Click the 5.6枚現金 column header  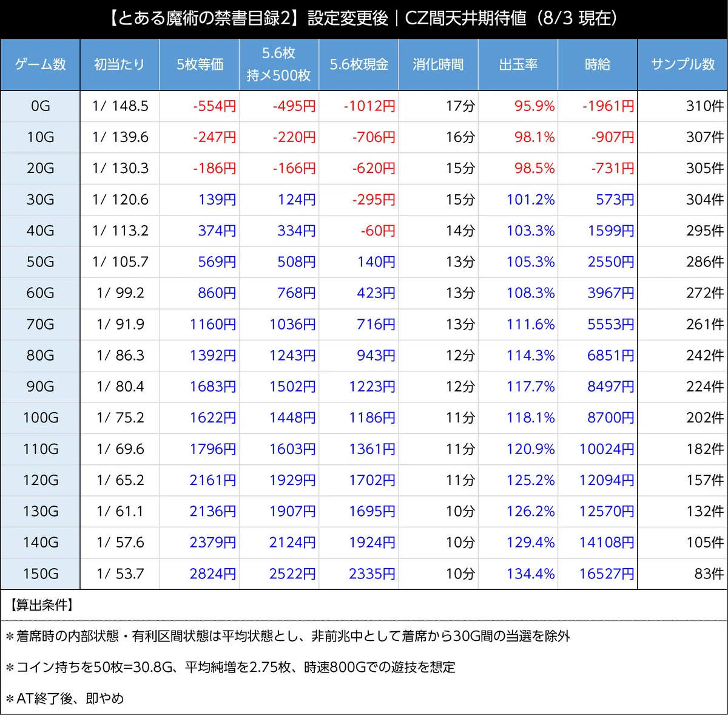click(359, 64)
